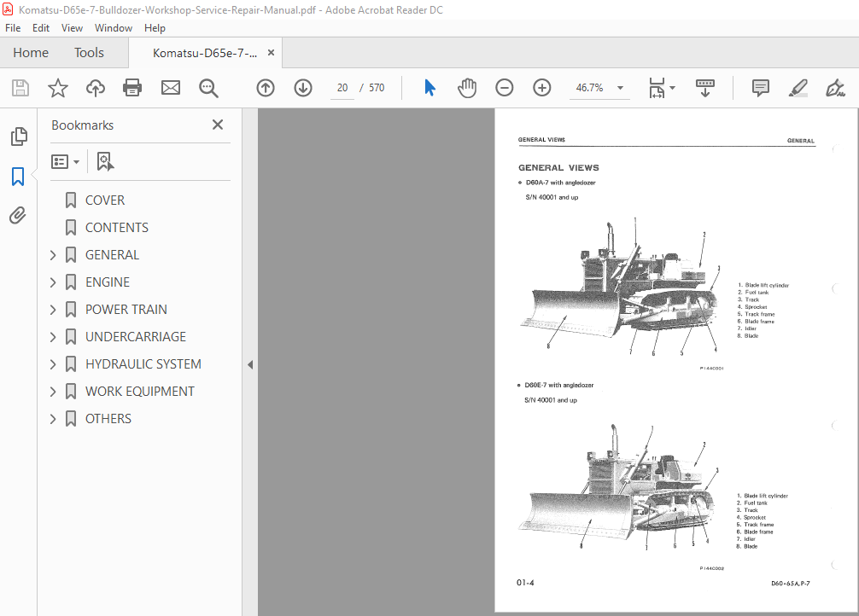Expand the POWER TRAIN bookmark
The width and height of the screenshot is (859, 616).
(53, 310)
